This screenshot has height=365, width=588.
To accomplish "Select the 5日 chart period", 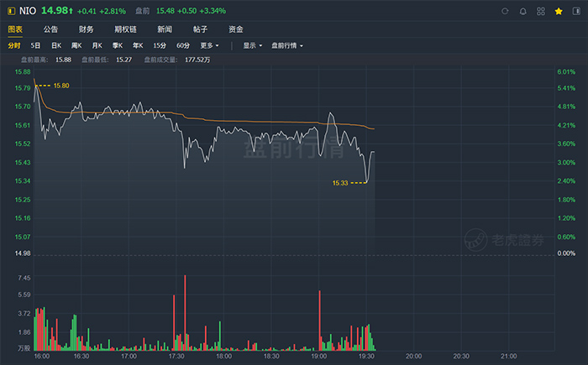I will click(35, 45).
